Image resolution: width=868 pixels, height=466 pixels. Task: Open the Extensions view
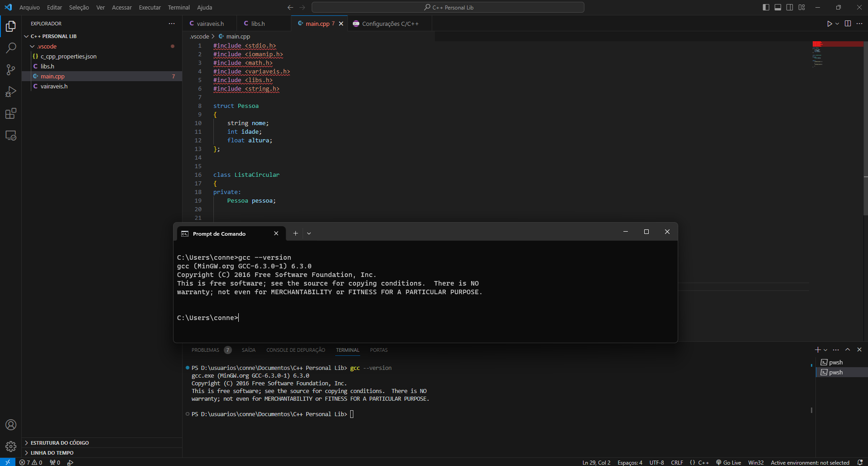coord(11,113)
